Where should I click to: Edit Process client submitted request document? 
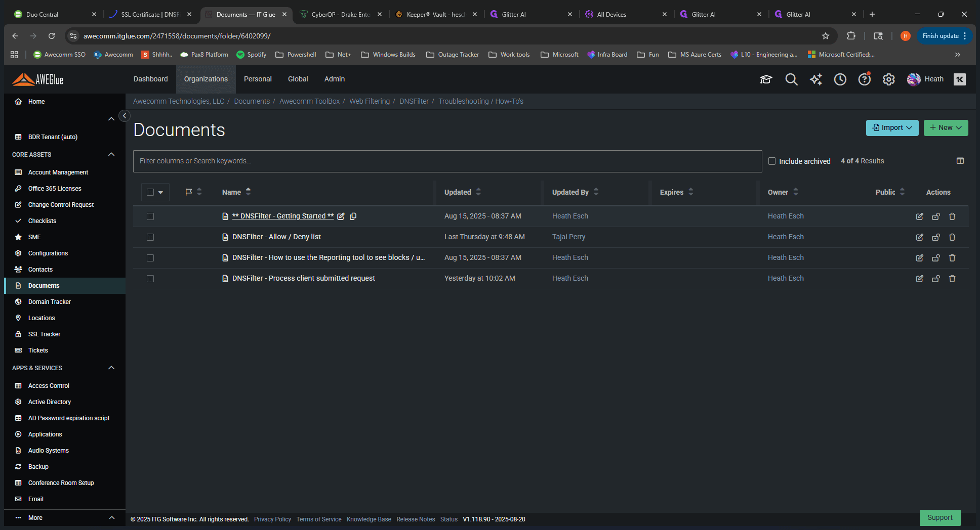pyautogui.click(x=920, y=279)
